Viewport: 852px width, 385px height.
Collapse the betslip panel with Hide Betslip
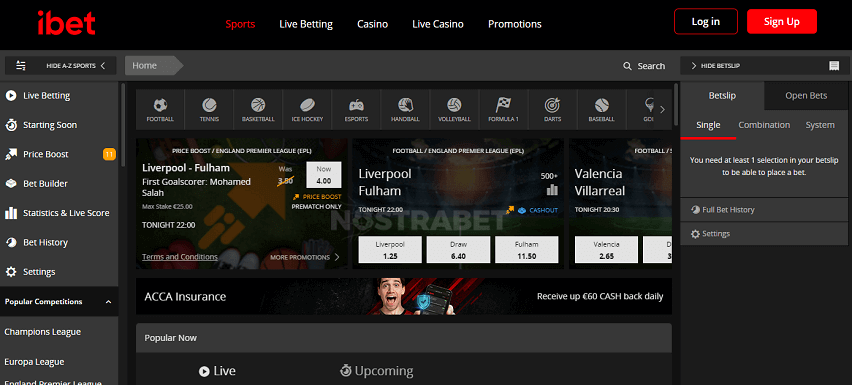click(715, 66)
